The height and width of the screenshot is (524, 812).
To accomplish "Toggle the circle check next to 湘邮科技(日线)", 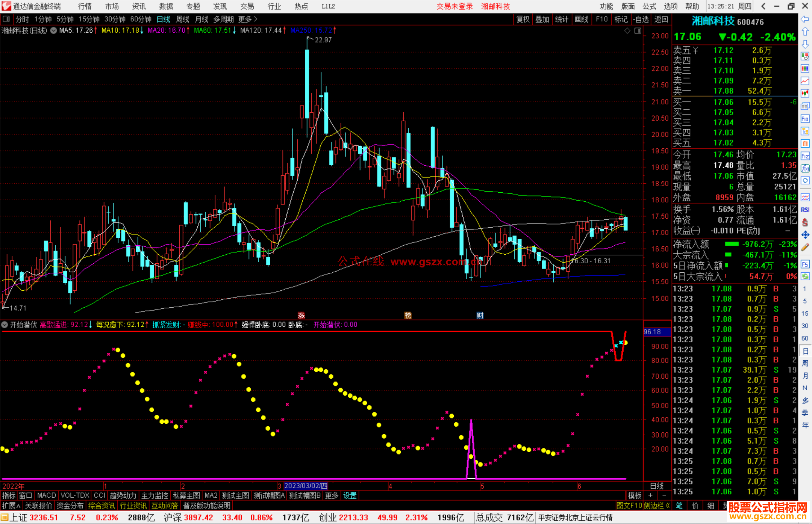I will click(53, 30).
